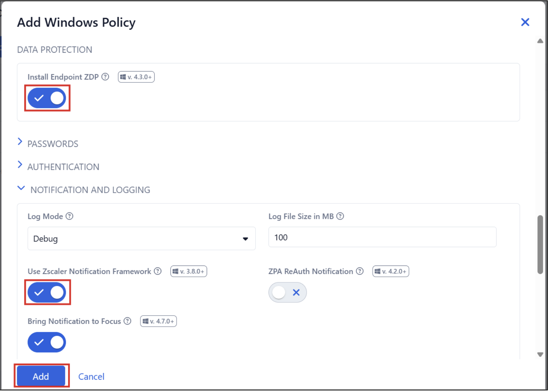Click the Add button
The width and height of the screenshot is (548, 392).
click(x=41, y=376)
